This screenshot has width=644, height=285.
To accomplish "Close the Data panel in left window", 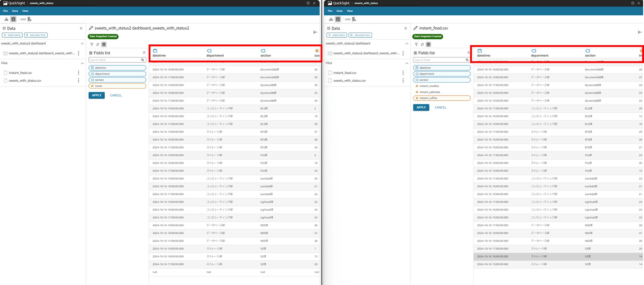I will point(81,28).
